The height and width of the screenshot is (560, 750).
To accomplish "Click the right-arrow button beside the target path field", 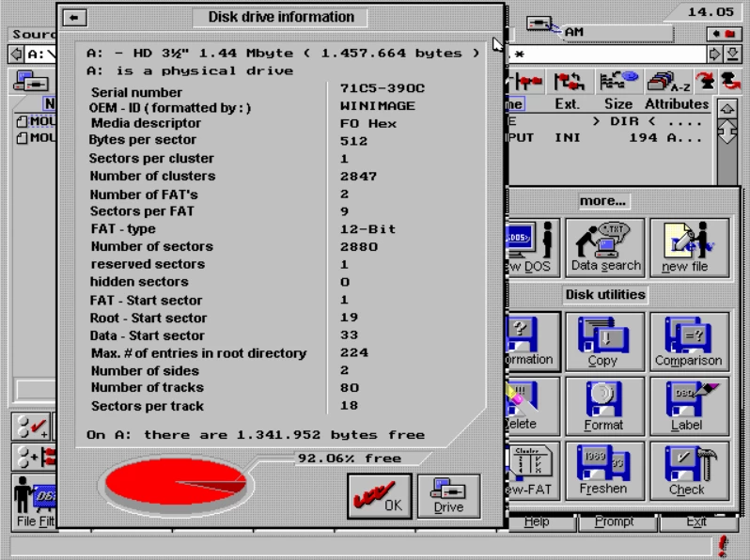I will (715, 54).
